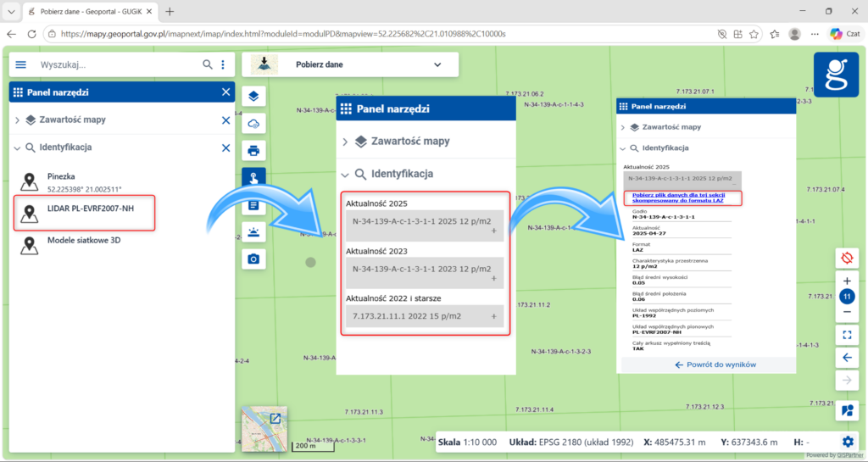The image size is (868, 462).
Task: Click the printer icon in map toolbar
Action: pyautogui.click(x=253, y=151)
